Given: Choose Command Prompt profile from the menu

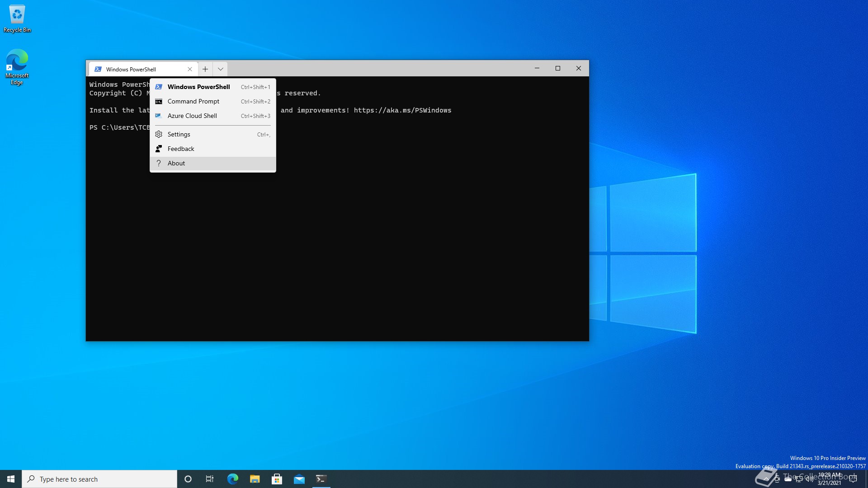Looking at the screenshot, I should 213,101.
